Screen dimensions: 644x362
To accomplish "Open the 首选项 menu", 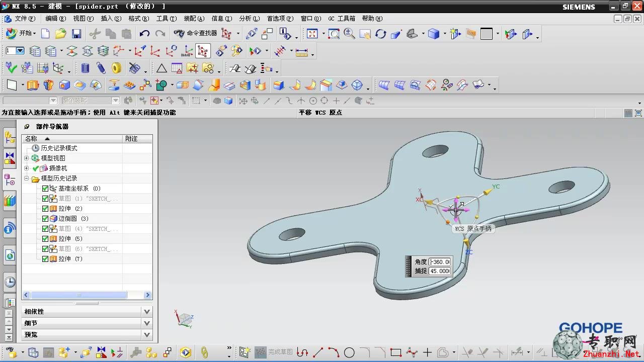I will [280, 19].
